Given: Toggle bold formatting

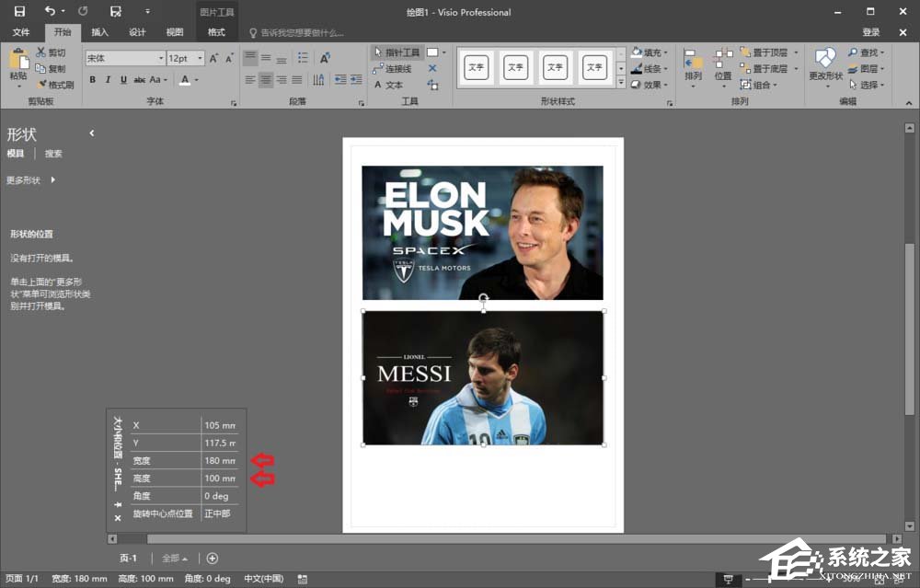Looking at the screenshot, I should tap(92, 80).
